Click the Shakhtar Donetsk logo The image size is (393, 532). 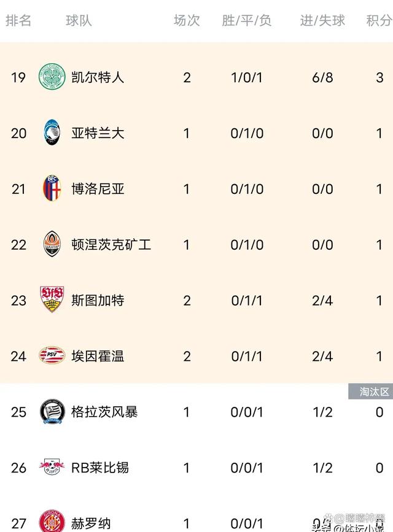52,244
